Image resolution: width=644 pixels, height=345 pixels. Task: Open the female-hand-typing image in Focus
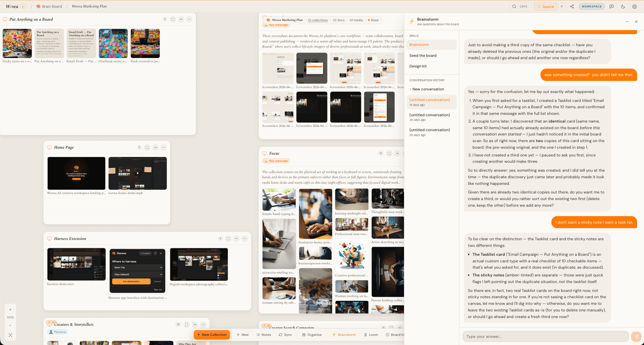279,200
